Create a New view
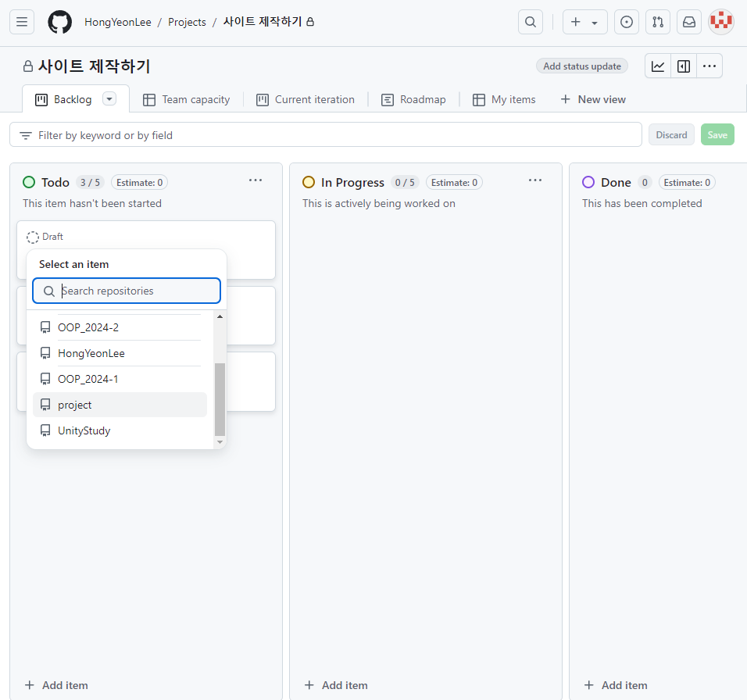The height and width of the screenshot is (700, 747). coord(593,99)
